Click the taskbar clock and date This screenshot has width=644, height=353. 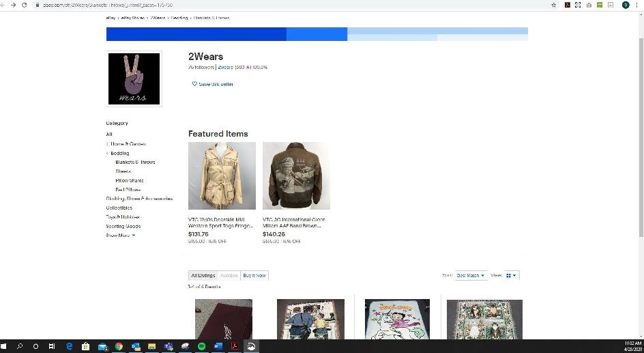click(x=632, y=346)
